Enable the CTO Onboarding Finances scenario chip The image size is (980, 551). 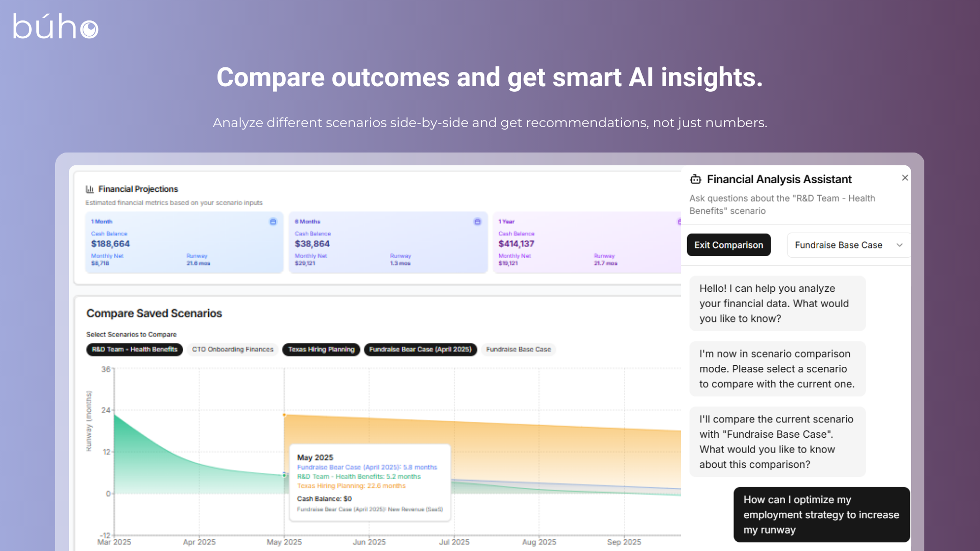coord(232,349)
